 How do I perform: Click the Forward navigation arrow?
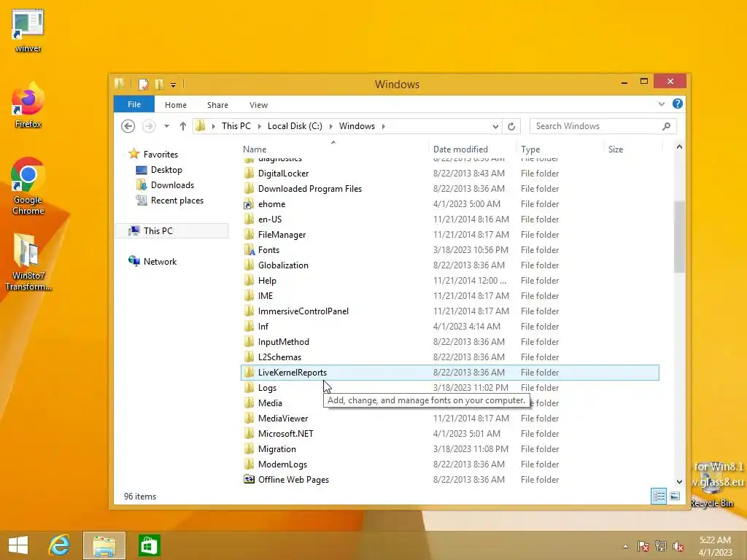pos(149,126)
